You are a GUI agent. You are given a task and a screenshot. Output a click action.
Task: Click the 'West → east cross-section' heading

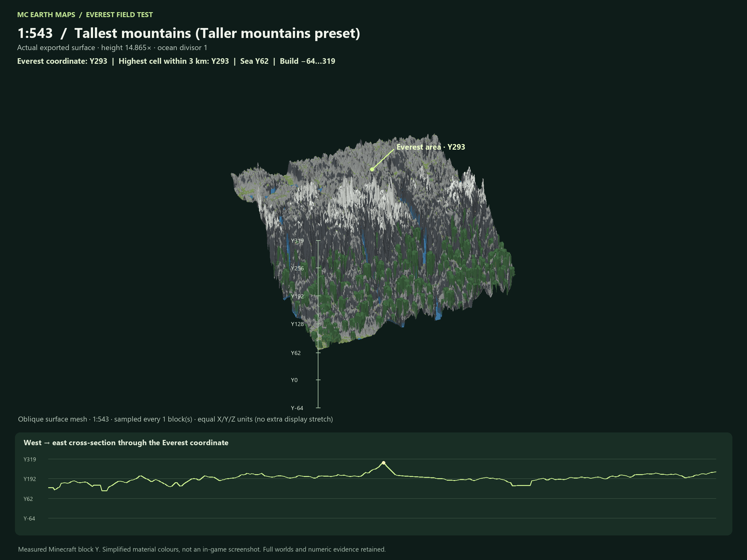(126, 443)
